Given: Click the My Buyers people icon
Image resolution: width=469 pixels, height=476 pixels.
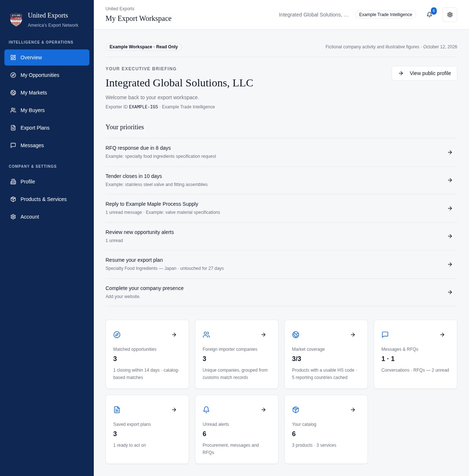Looking at the screenshot, I should (13, 110).
